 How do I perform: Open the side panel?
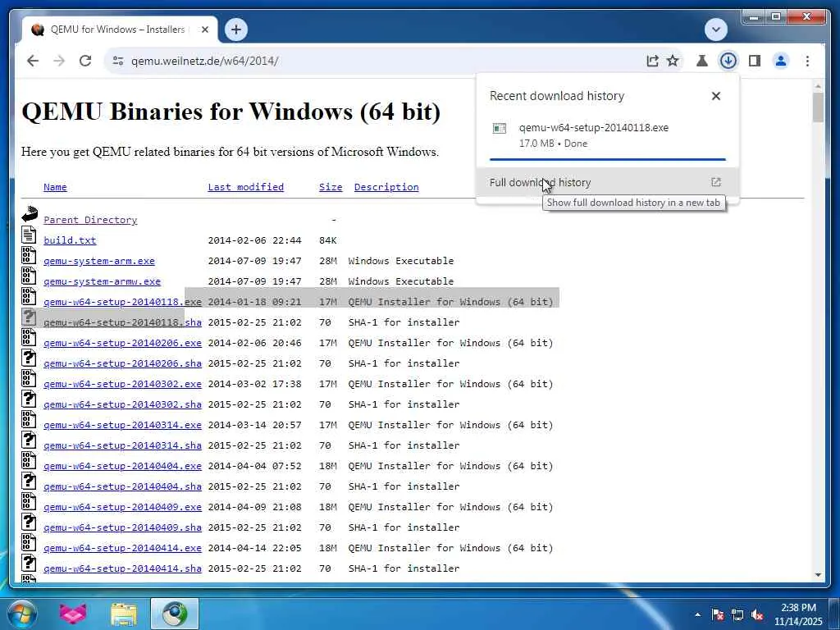(755, 61)
